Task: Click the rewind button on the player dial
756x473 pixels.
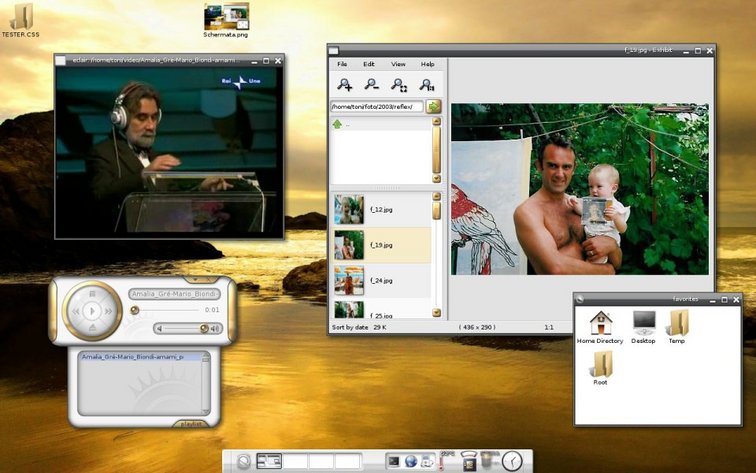Action: (x=76, y=312)
